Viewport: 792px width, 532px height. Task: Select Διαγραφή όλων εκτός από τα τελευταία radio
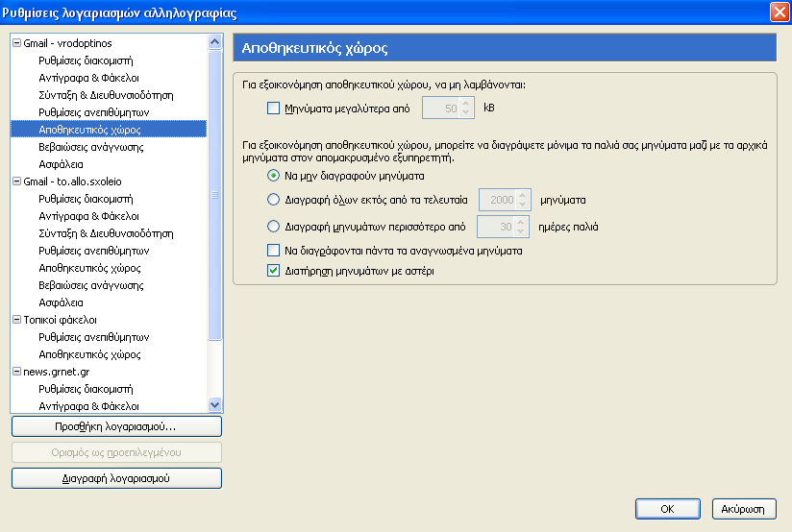pyautogui.click(x=273, y=200)
